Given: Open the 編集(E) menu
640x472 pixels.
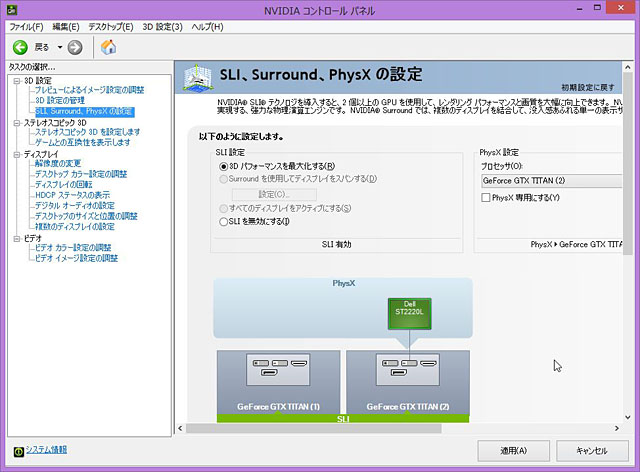Looking at the screenshot, I should coord(66,27).
